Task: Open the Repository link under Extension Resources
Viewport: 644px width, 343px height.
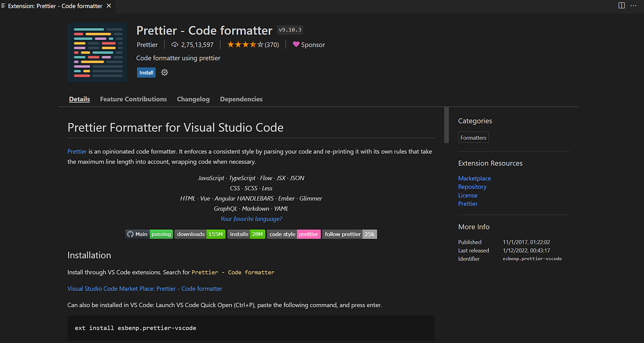Action: click(x=472, y=187)
